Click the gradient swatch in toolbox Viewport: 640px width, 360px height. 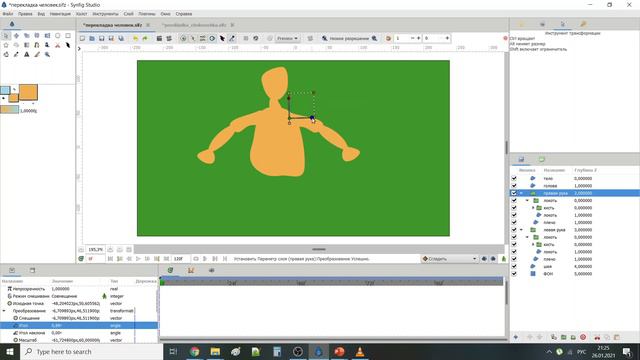pyautogui.click(x=9, y=110)
